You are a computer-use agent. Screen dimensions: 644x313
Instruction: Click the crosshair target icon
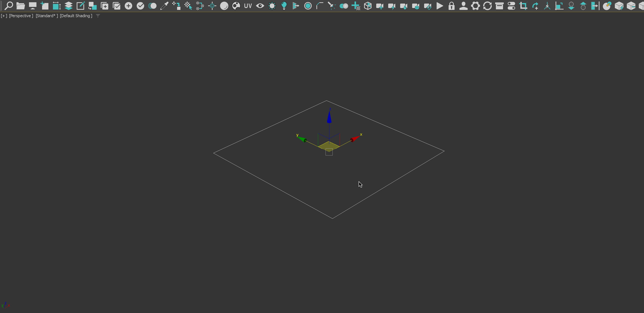tap(212, 5)
